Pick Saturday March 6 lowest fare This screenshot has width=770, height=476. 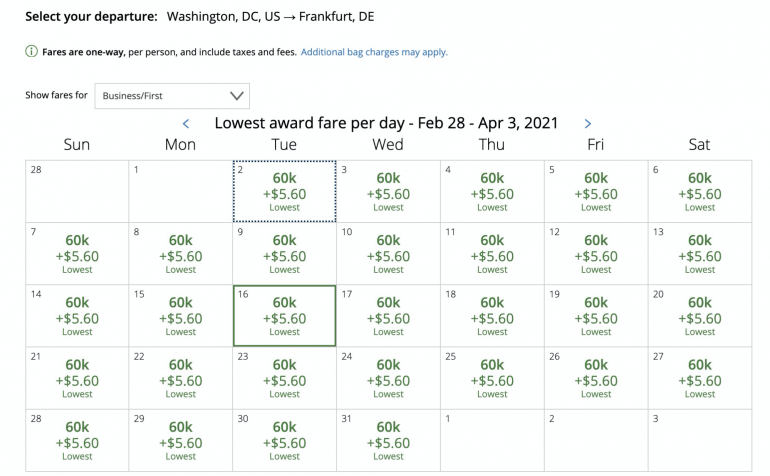(699, 192)
